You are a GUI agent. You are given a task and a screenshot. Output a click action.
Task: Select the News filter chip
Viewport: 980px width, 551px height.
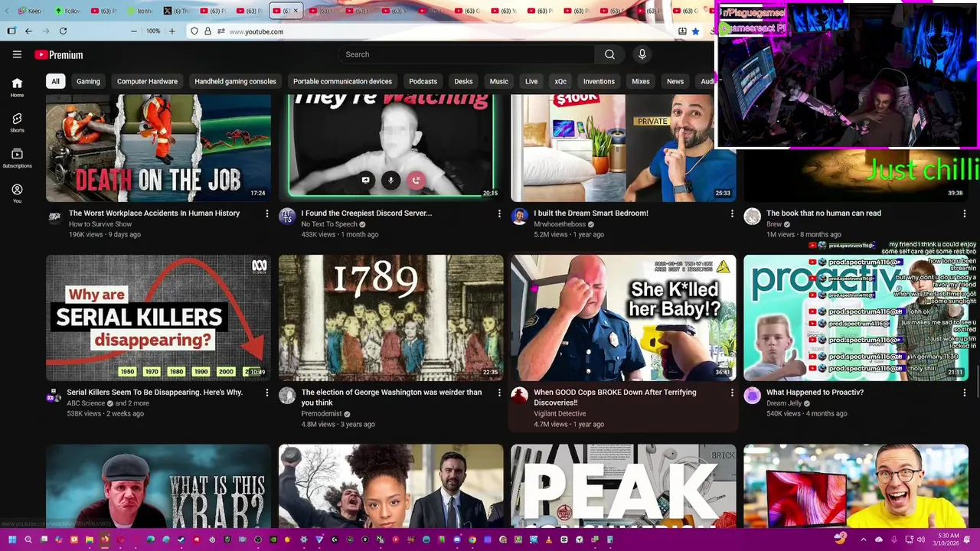675,81
